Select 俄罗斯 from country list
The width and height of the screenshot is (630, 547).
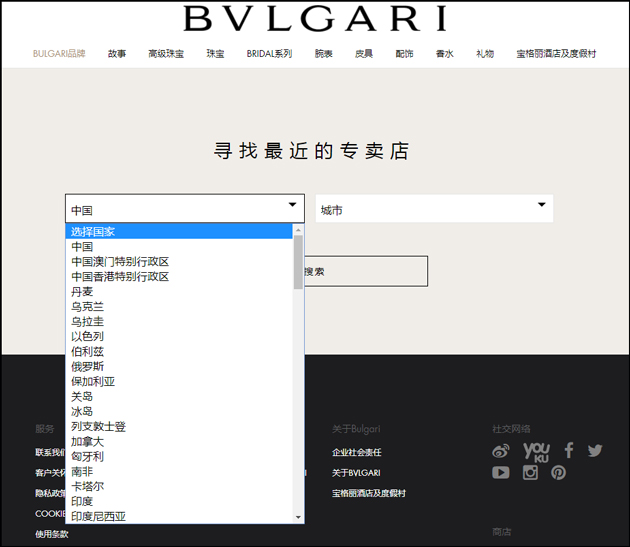click(x=179, y=367)
